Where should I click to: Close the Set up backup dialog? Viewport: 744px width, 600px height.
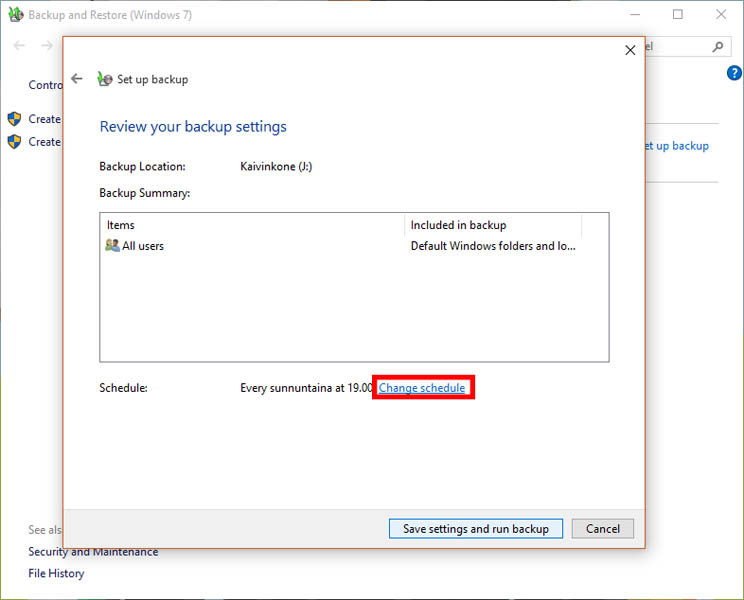(630, 51)
